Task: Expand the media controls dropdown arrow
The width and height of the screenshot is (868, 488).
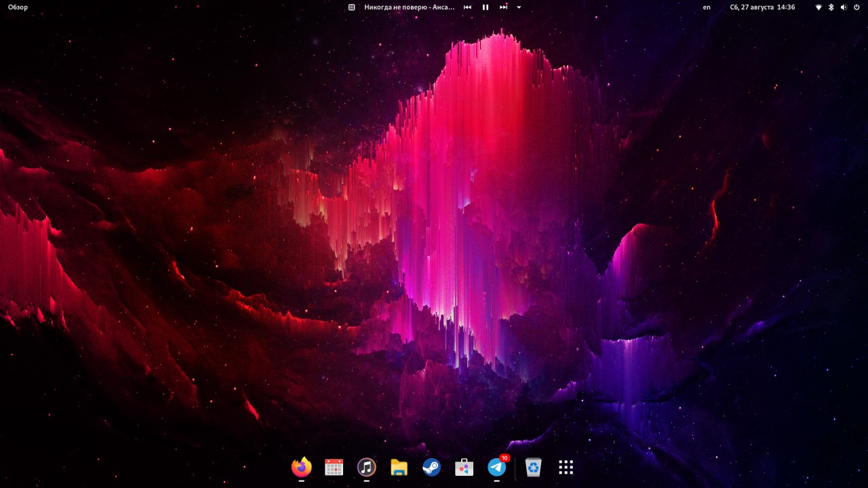Action: coord(519,7)
